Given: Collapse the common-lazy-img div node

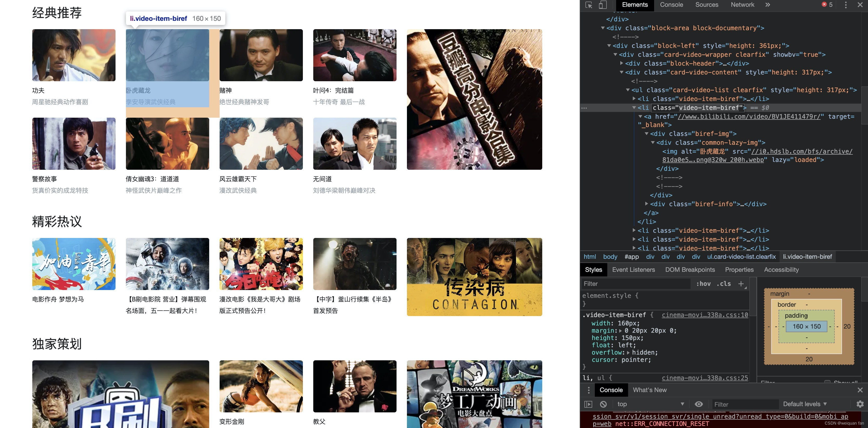Looking at the screenshot, I should click(x=653, y=142).
